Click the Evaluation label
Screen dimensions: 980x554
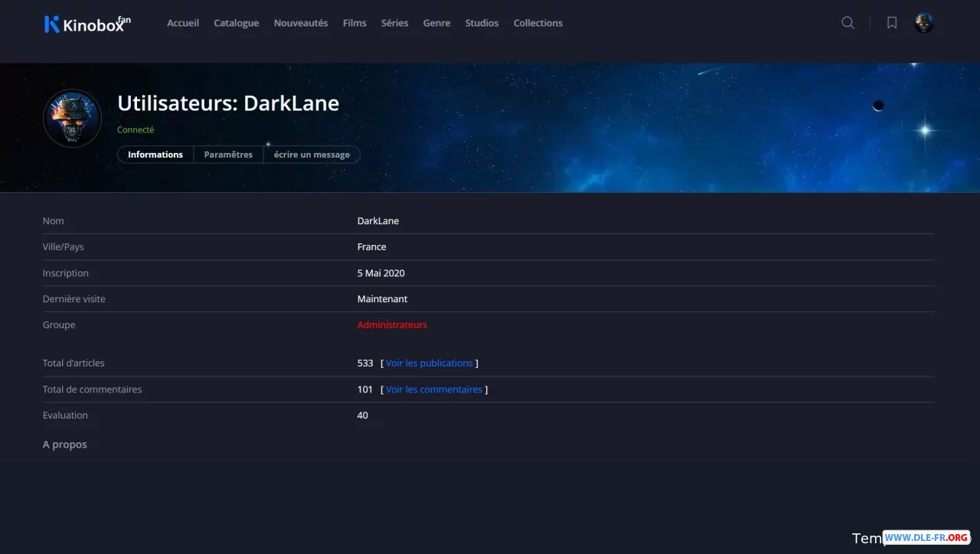pyautogui.click(x=65, y=415)
